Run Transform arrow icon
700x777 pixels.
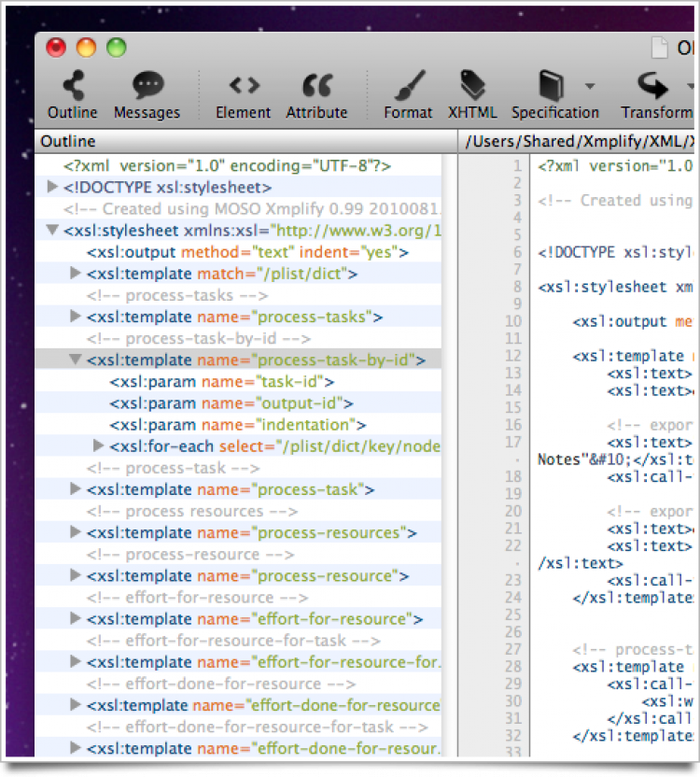coord(652,85)
